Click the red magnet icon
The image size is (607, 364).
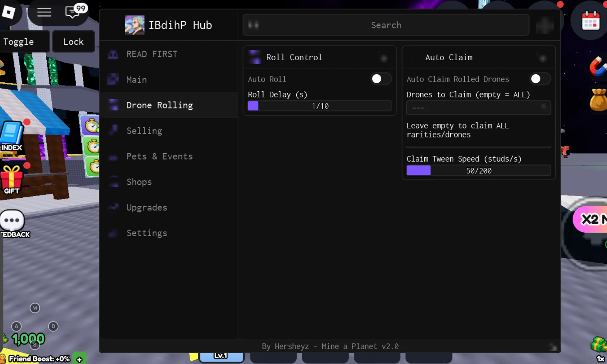[x=598, y=66]
